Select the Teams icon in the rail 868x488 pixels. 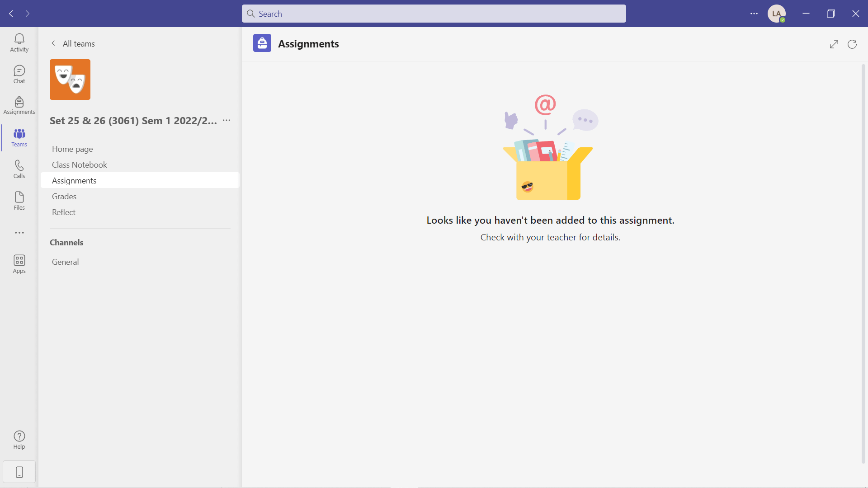(x=19, y=138)
